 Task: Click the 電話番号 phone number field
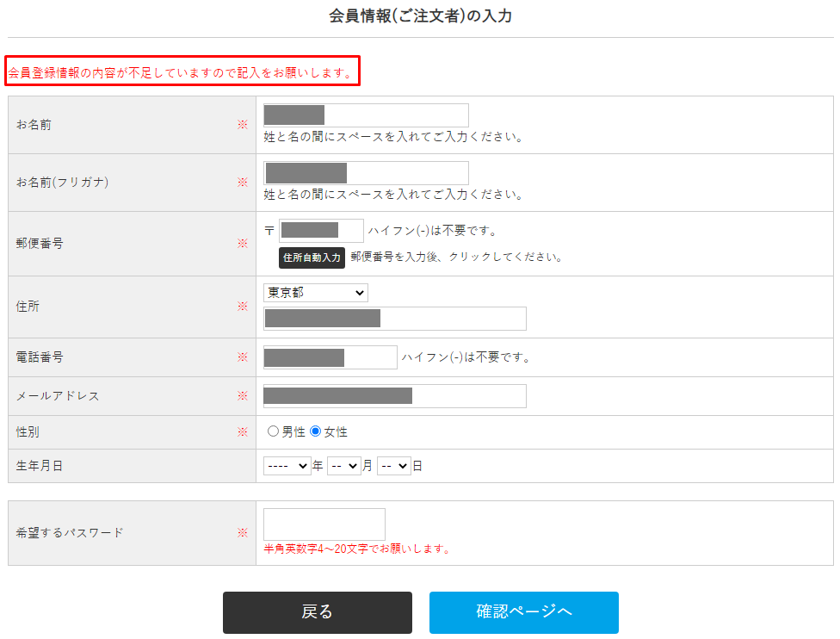pyautogui.click(x=330, y=357)
